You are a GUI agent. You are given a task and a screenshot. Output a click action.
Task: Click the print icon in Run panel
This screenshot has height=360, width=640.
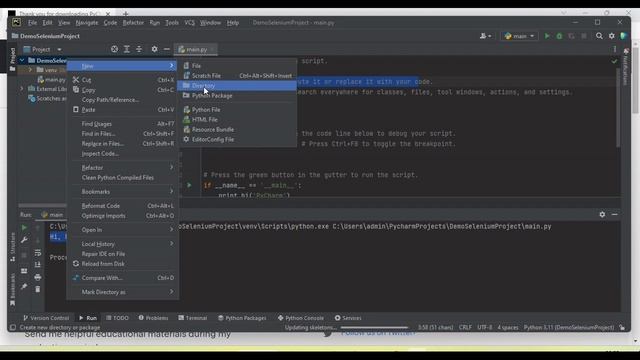click(x=38, y=277)
